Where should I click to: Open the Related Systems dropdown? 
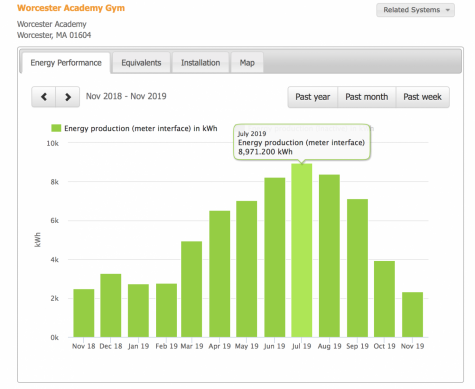(x=415, y=10)
